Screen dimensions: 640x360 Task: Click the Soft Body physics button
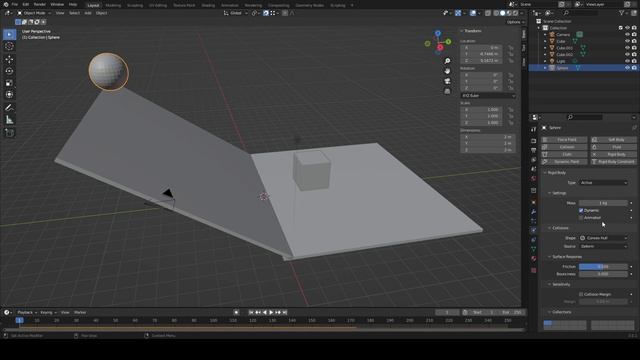click(x=613, y=140)
